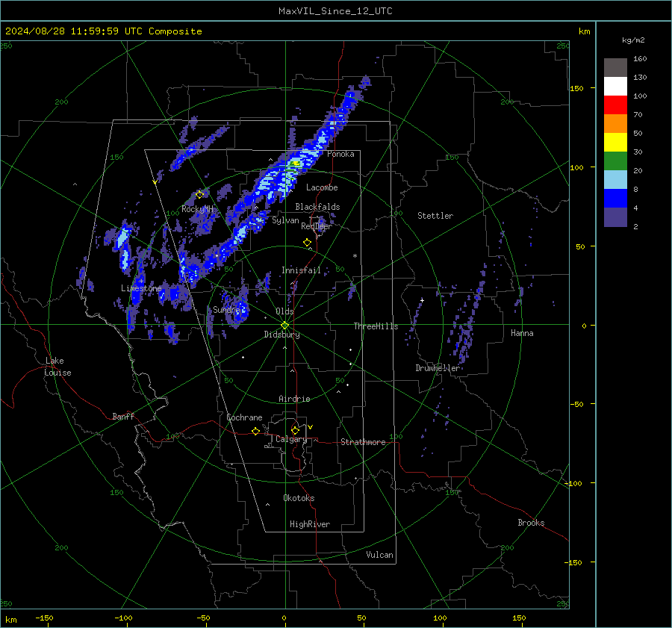Click the white asterisk marker east of Innisfail
The image size is (672, 628).
tap(355, 256)
